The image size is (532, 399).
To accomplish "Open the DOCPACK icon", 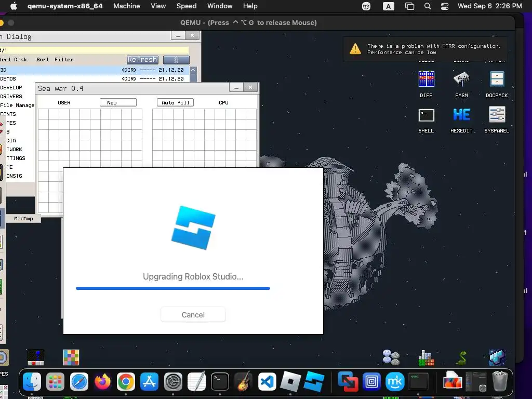I will (497, 84).
